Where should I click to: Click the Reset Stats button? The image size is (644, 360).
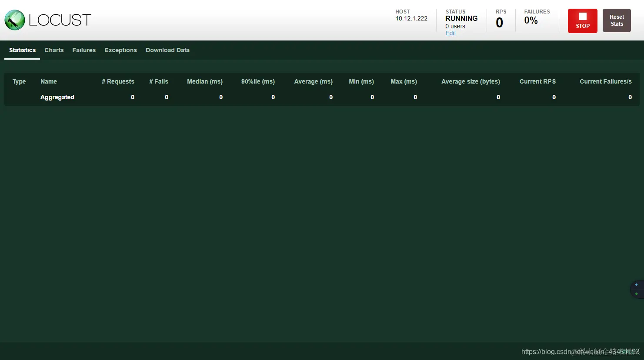tap(617, 20)
